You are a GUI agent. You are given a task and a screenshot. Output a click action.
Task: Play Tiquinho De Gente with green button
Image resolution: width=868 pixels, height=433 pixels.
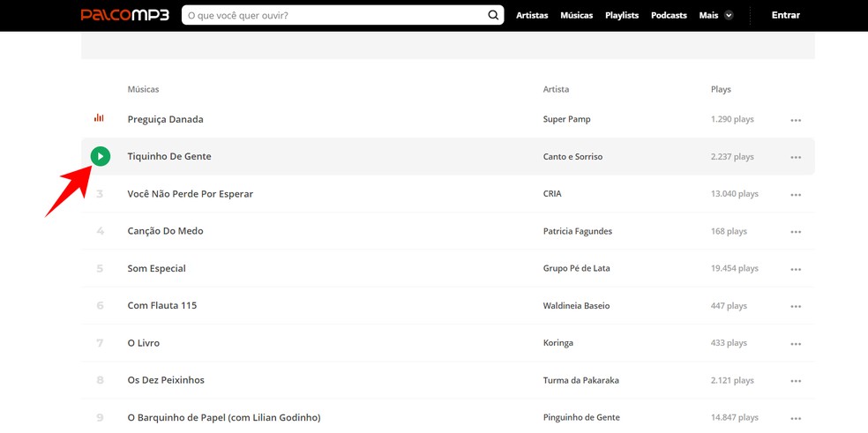pyautogui.click(x=101, y=156)
